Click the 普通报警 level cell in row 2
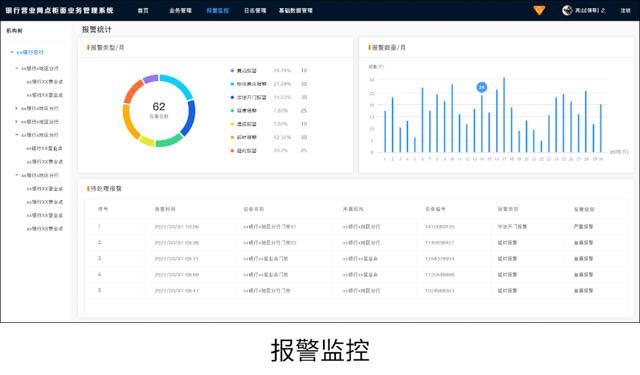 (584, 243)
